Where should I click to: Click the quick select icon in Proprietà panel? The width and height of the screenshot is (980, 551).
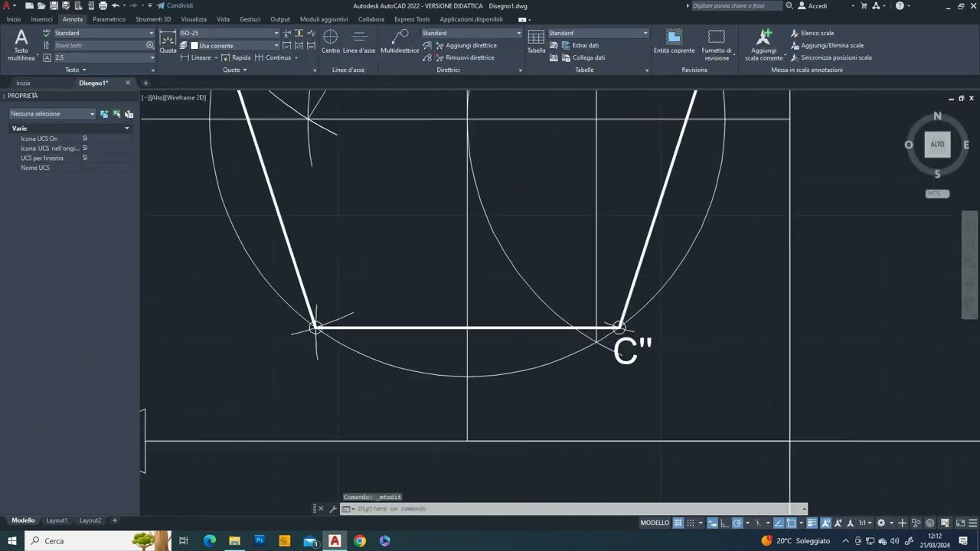tap(129, 114)
